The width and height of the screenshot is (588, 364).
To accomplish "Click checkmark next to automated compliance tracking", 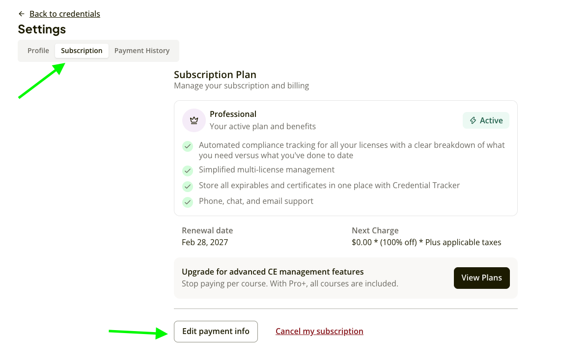I will pos(188,146).
